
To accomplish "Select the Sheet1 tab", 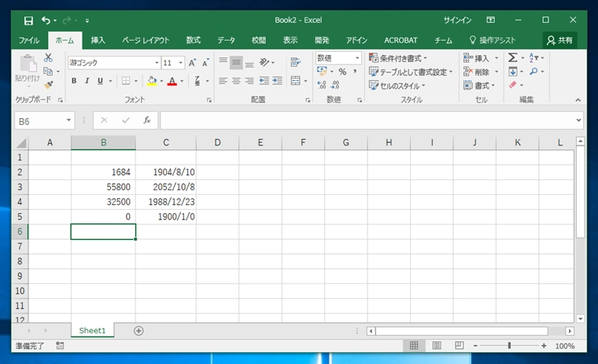I will [x=92, y=330].
